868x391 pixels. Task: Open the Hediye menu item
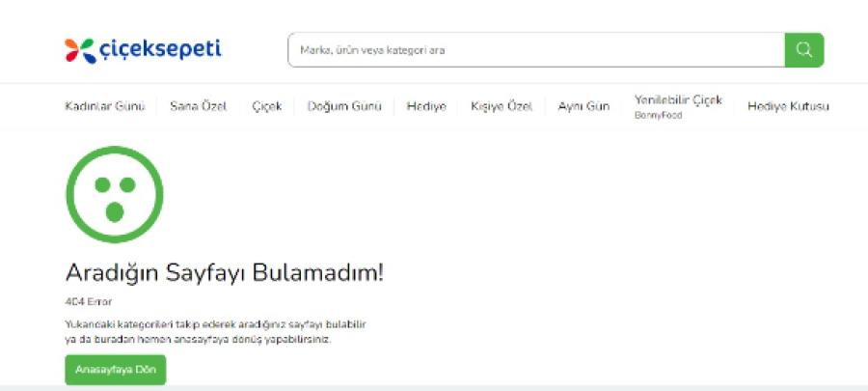pyautogui.click(x=426, y=106)
